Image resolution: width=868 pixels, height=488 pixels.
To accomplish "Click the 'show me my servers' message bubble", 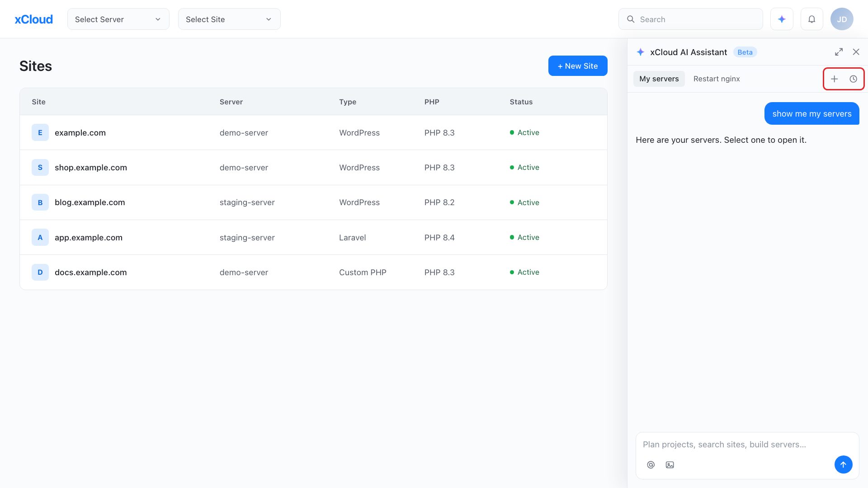I will click(812, 113).
